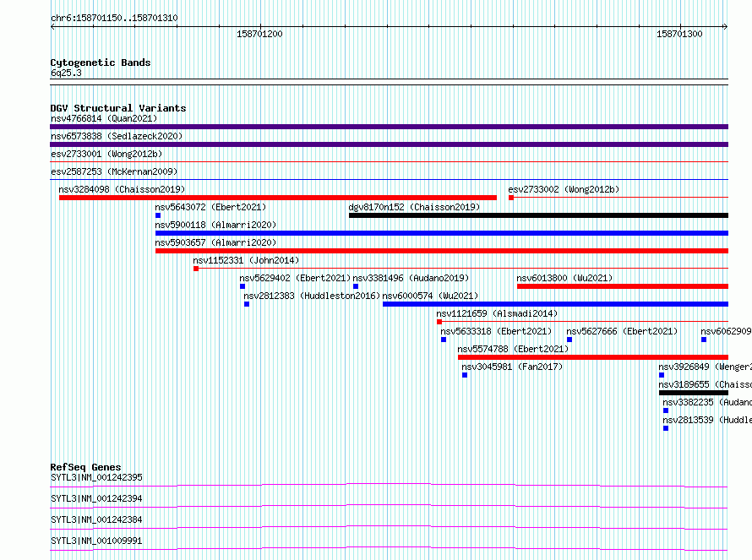The width and height of the screenshot is (752, 560).
Task: Click SYTL3|NM_001242394 gene label
Action: (97, 498)
